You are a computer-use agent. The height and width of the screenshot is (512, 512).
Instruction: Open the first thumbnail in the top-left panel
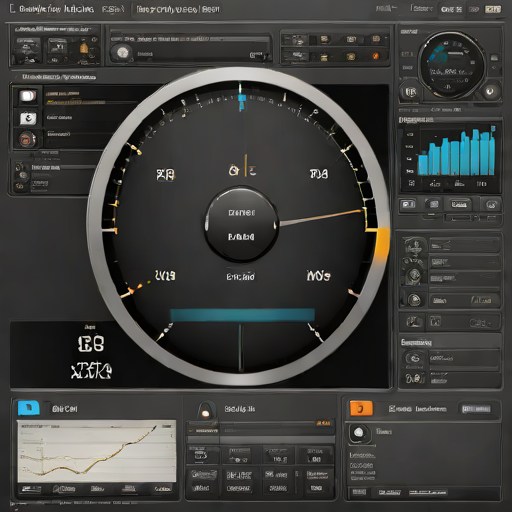[x=27, y=51]
